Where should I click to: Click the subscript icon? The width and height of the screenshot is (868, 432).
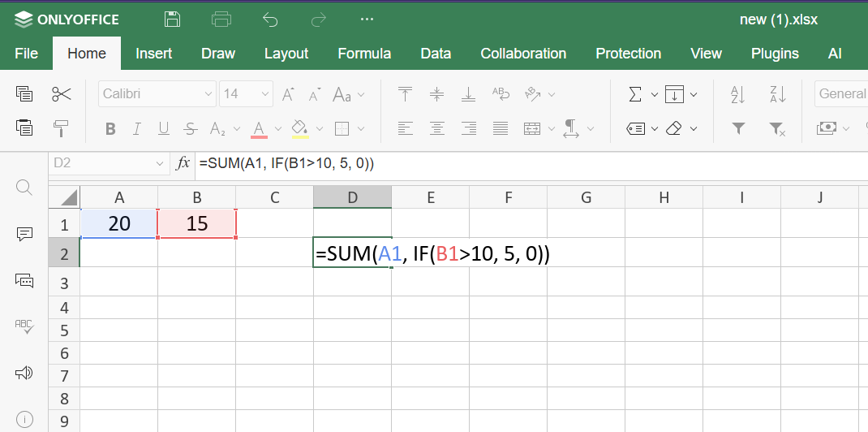(x=217, y=129)
